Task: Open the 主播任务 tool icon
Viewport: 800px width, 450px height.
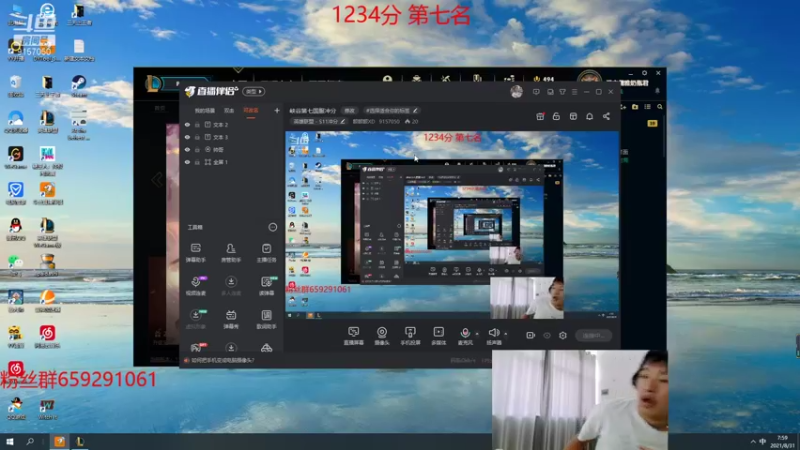Action: click(266, 253)
